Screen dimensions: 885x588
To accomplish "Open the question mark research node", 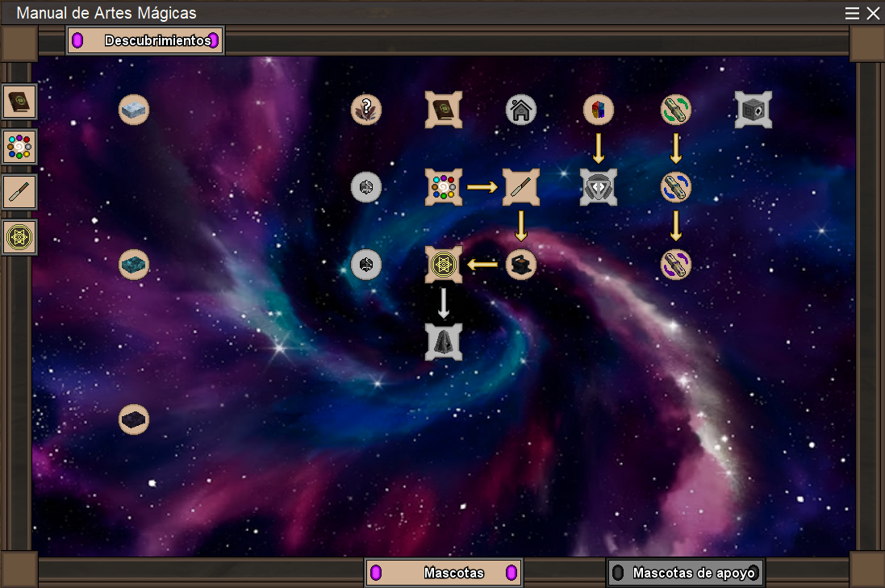I will pos(366,109).
